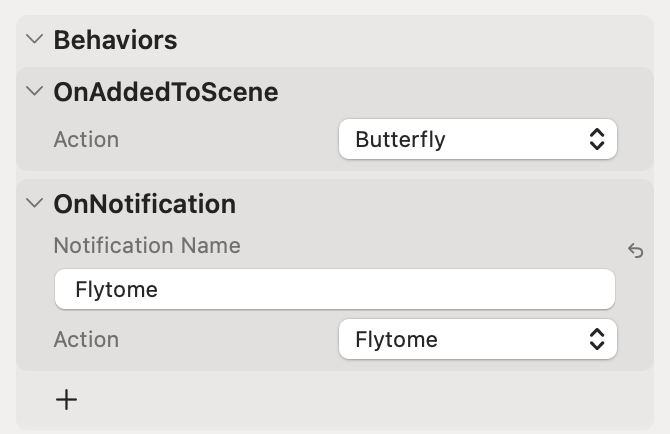Collapse the OnNotification section chevron
Image resolution: width=670 pixels, height=434 pixels.
(x=35, y=203)
